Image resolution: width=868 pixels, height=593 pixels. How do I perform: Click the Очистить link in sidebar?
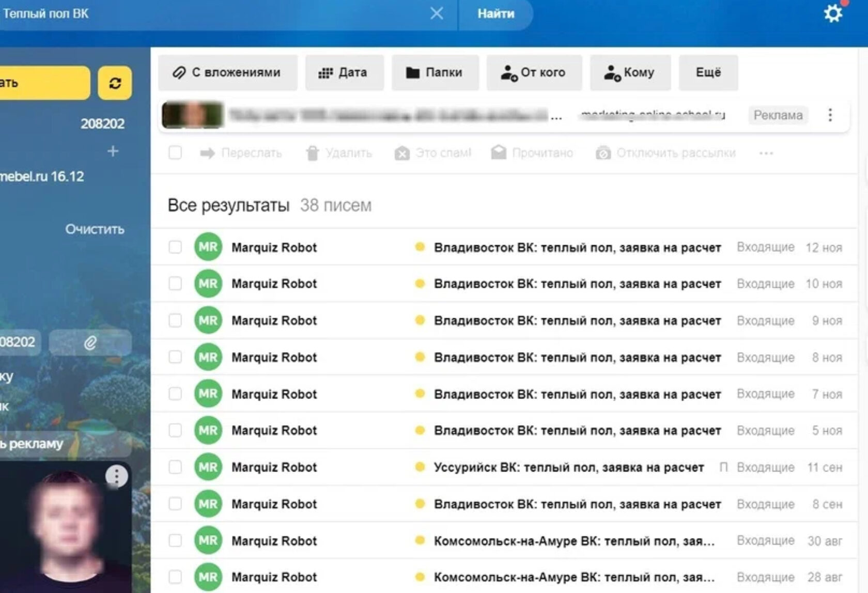95,229
